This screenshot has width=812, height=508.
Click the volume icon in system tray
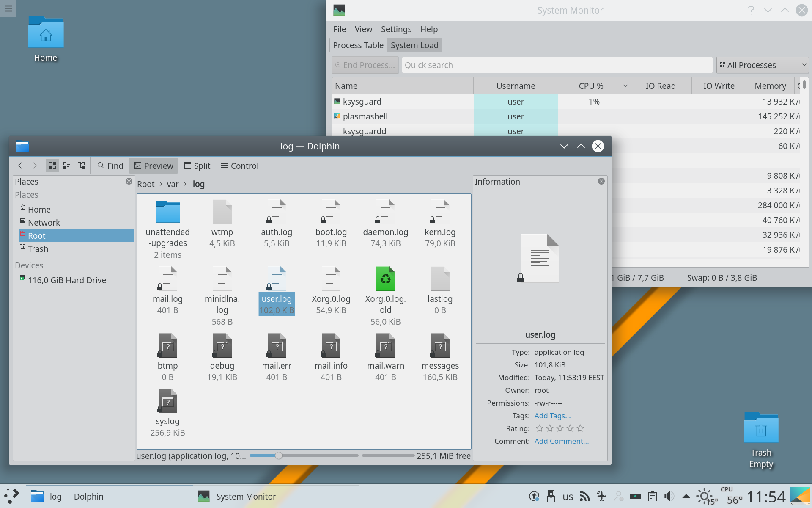click(669, 496)
